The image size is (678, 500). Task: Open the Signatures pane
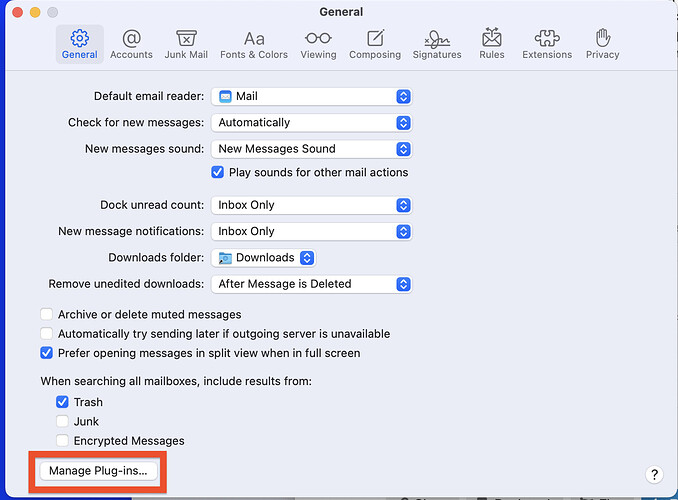437,44
